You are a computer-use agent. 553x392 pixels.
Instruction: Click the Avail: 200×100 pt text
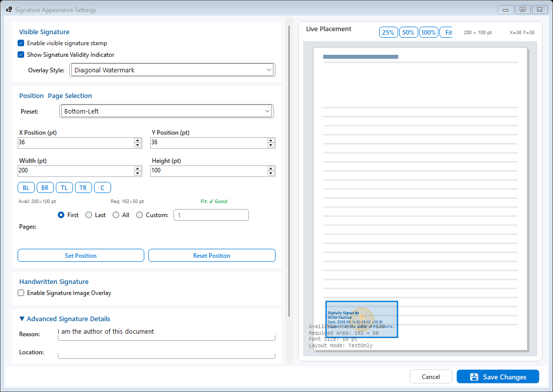37,202
